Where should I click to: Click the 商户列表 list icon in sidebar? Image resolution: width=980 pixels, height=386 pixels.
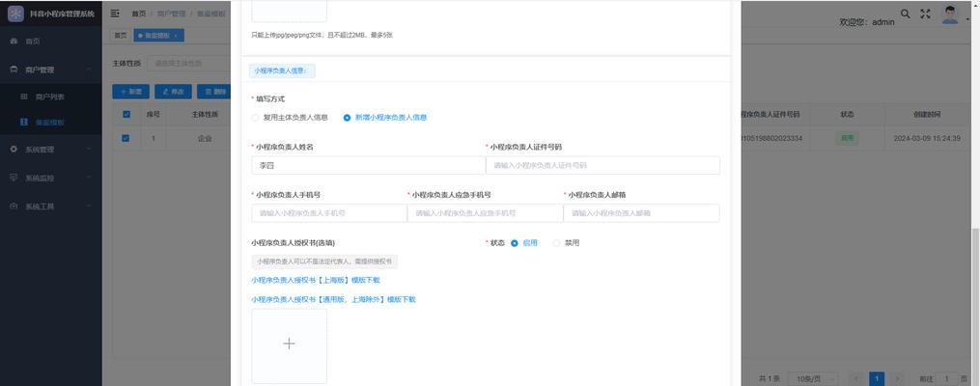[x=24, y=96]
